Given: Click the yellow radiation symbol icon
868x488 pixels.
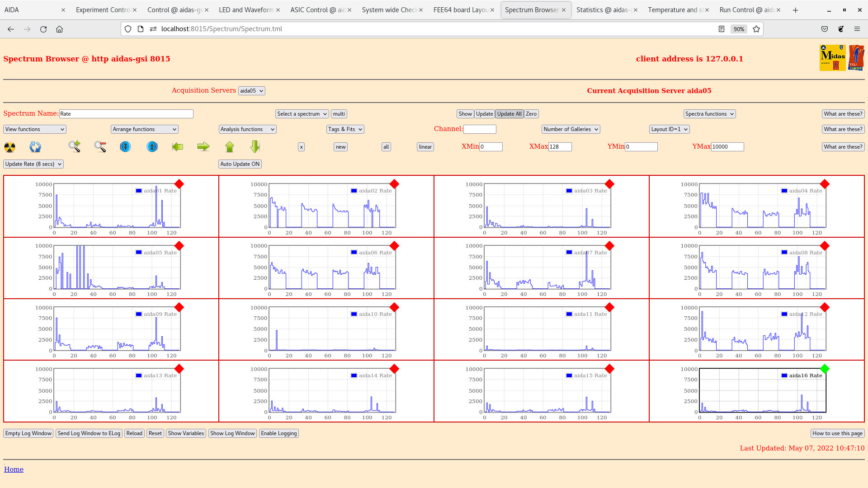Looking at the screenshot, I should click(x=9, y=147).
